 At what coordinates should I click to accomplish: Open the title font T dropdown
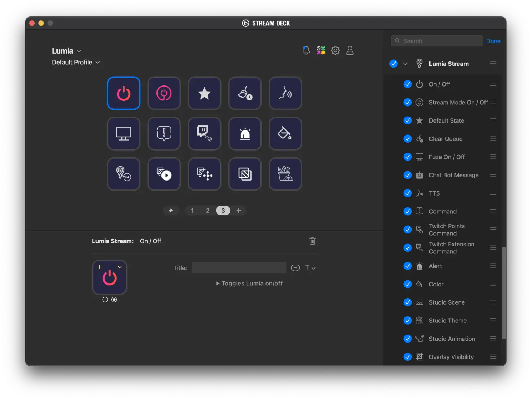pos(310,268)
